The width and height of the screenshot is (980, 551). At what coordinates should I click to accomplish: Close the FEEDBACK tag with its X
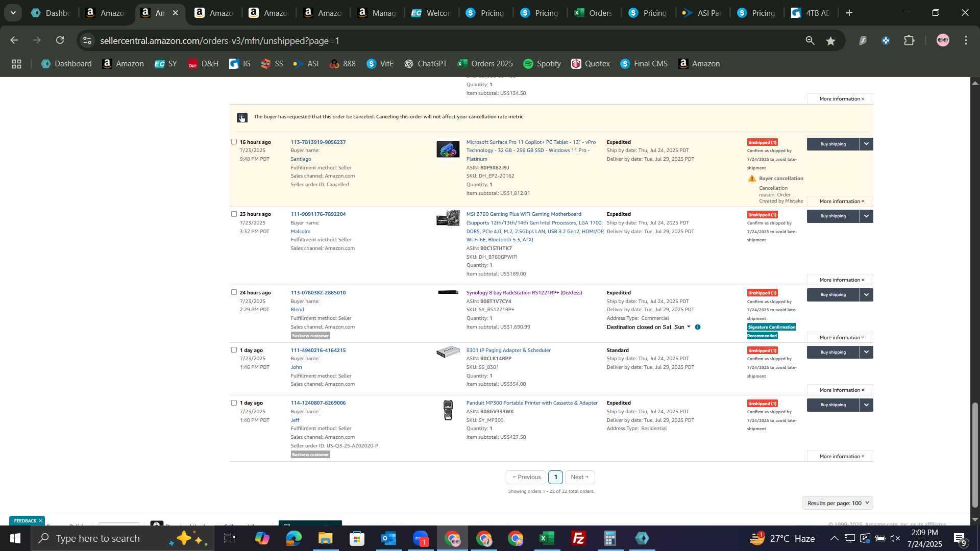40,520
